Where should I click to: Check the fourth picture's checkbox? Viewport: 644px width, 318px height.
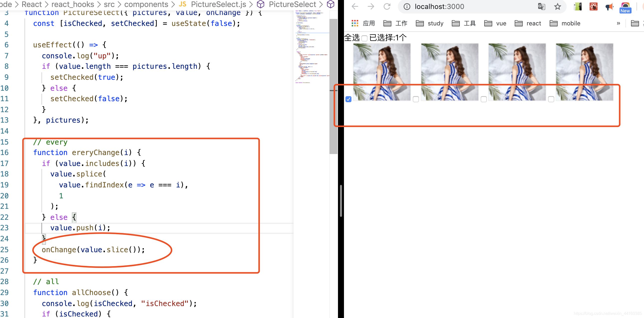[551, 99]
